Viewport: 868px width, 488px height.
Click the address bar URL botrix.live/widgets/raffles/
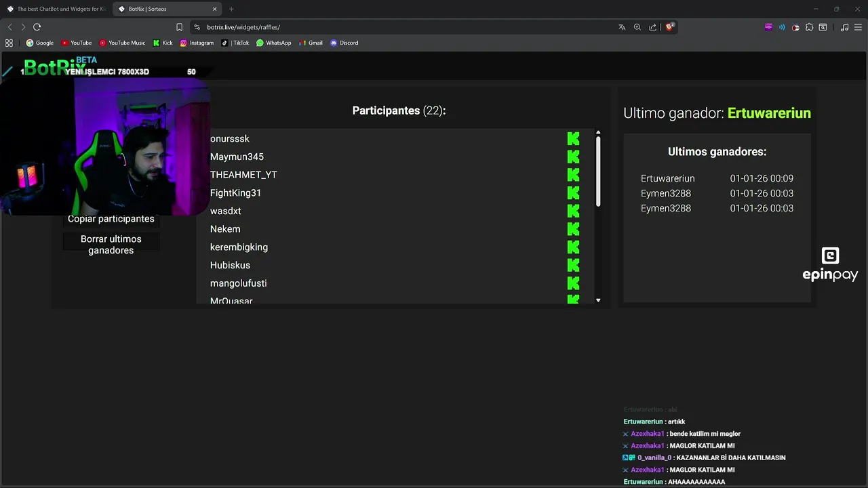243,27
